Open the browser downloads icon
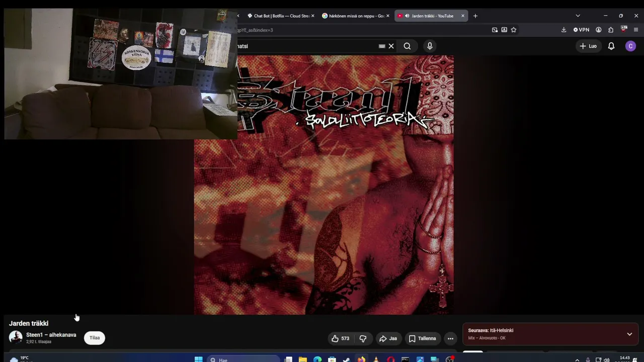 pyautogui.click(x=563, y=30)
